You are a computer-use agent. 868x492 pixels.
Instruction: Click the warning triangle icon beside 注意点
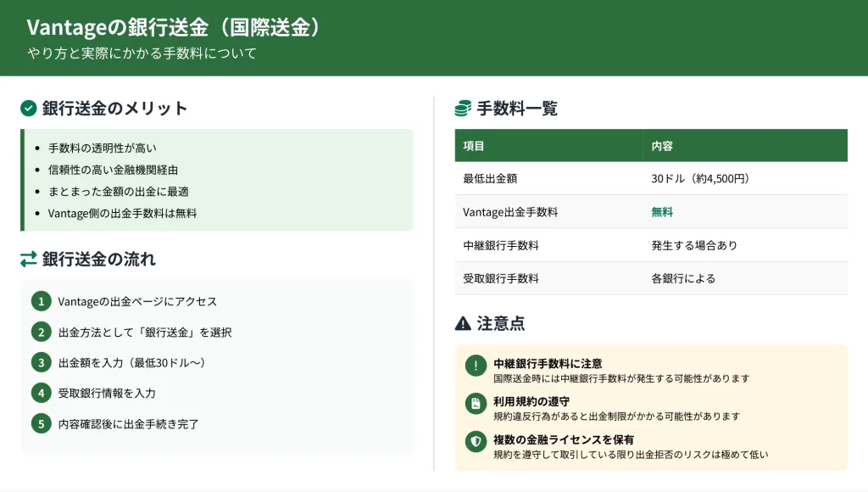[x=463, y=323]
